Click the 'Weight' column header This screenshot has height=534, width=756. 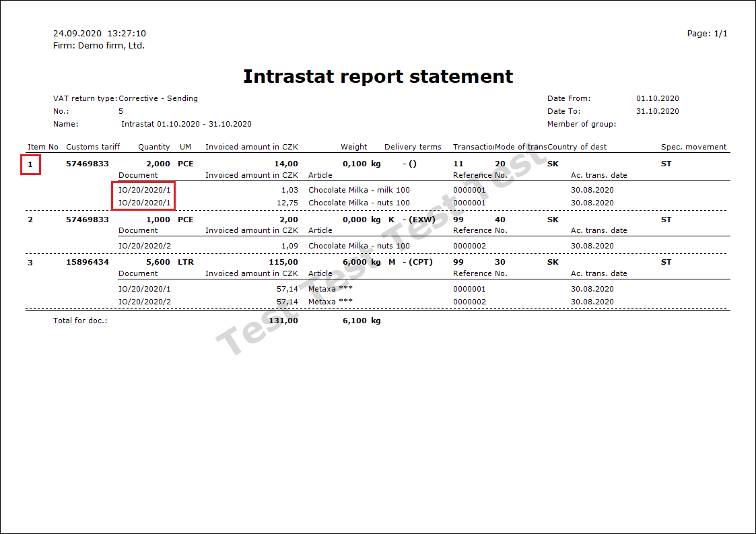353,147
